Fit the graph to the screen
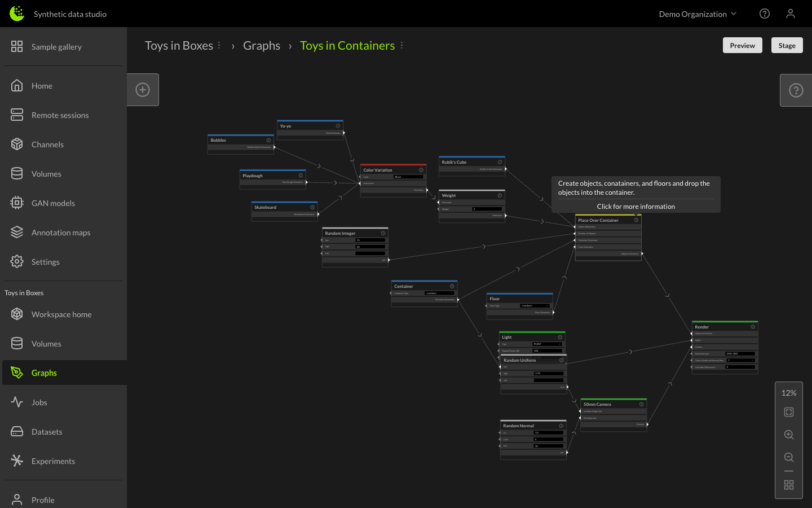812x508 pixels. tap(788, 411)
